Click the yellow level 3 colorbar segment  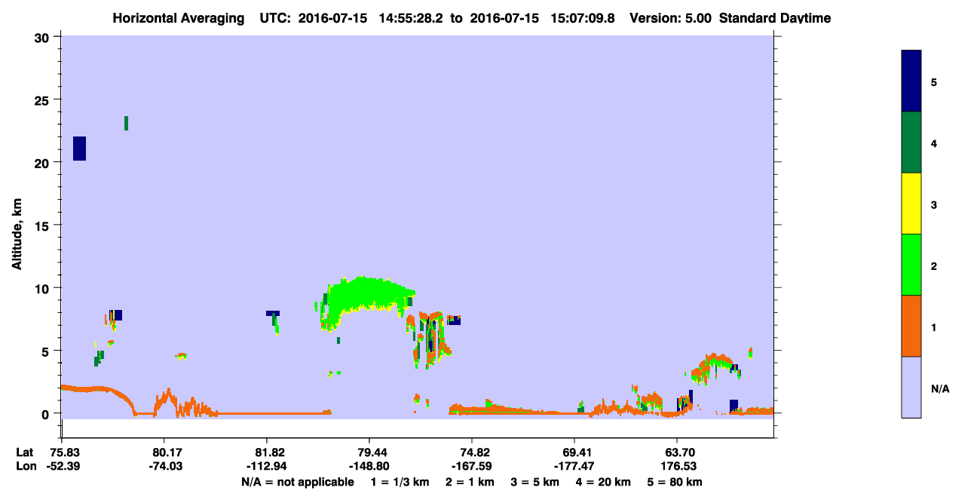click(x=911, y=204)
